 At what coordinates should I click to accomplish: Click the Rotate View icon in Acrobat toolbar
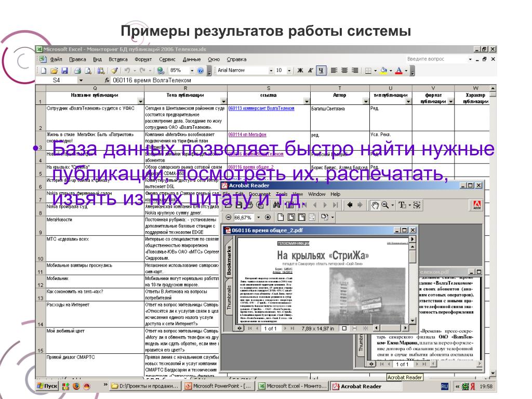click(x=325, y=218)
